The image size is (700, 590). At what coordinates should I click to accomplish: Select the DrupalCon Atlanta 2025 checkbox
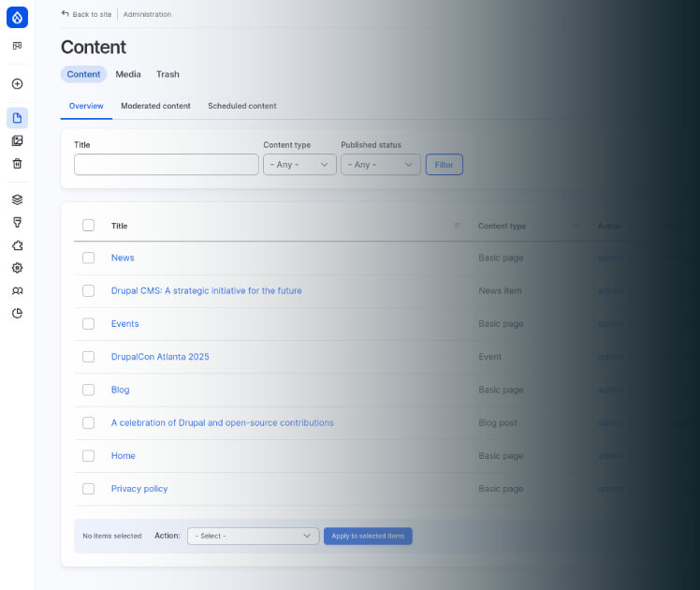coord(88,357)
